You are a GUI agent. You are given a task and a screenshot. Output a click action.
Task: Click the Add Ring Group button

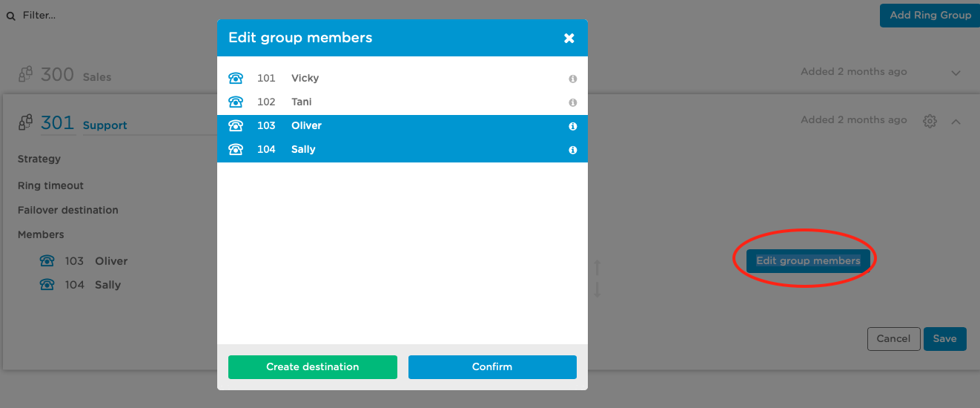tap(930, 15)
